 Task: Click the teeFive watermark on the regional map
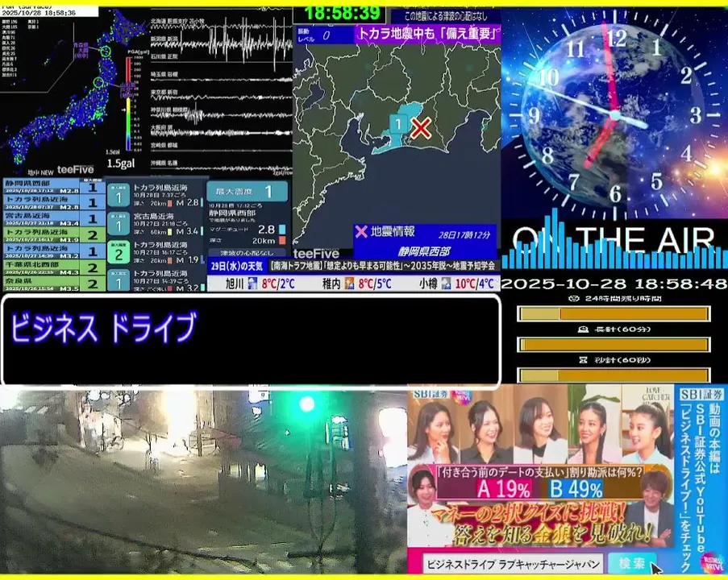pyautogui.click(x=316, y=254)
